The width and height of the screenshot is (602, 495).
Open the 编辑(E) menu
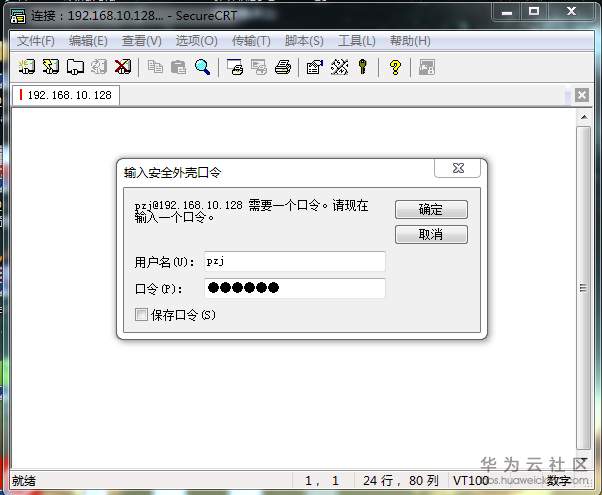pos(88,41)
